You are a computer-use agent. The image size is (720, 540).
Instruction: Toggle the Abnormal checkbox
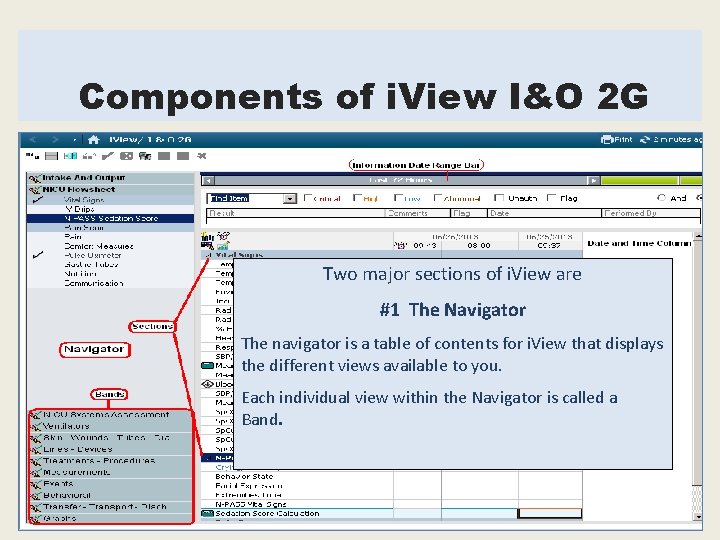pos(438,198)
